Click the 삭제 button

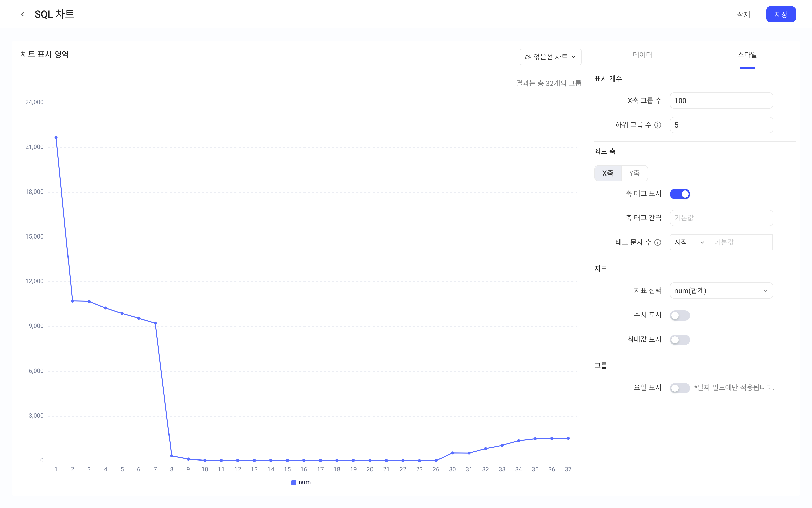743,14
